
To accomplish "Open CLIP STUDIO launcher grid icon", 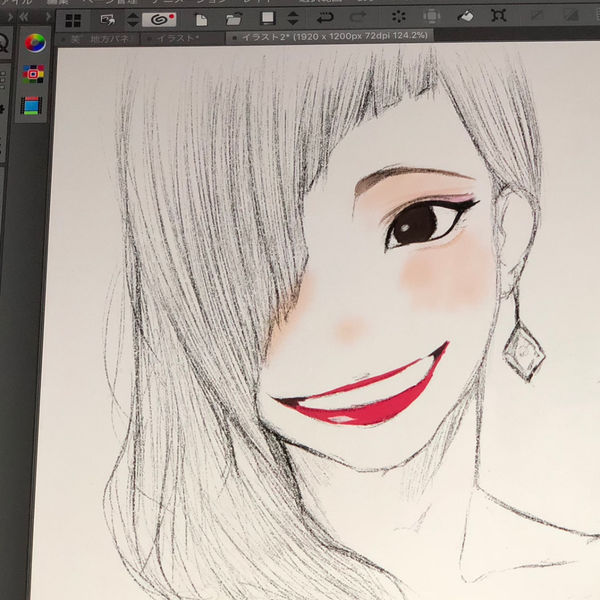I will point(73,20).
